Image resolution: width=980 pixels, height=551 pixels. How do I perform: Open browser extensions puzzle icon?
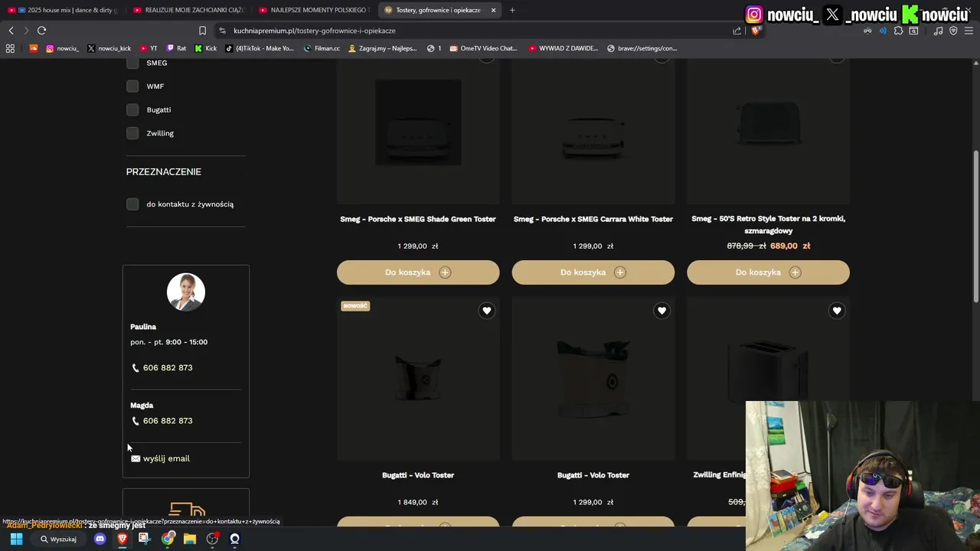pyautogui.click(x=898, y=31)
